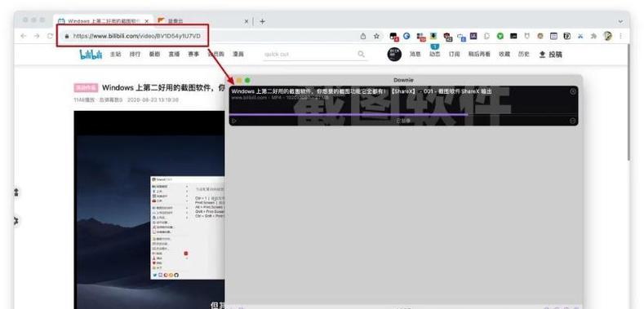The image size is (644, 309).
Task: Click the search magnifier in bilibili search
Action: coord(361,54)
